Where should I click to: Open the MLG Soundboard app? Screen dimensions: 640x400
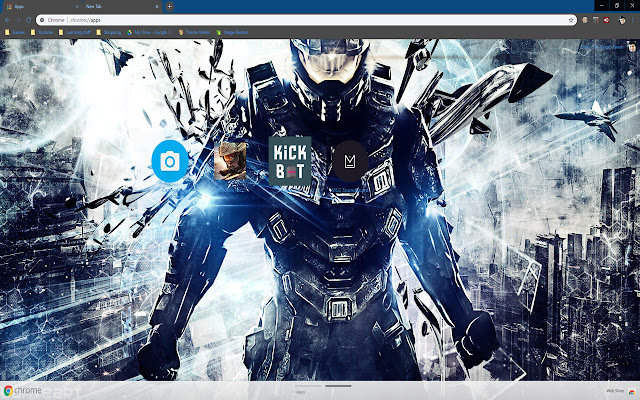(350, 161)
